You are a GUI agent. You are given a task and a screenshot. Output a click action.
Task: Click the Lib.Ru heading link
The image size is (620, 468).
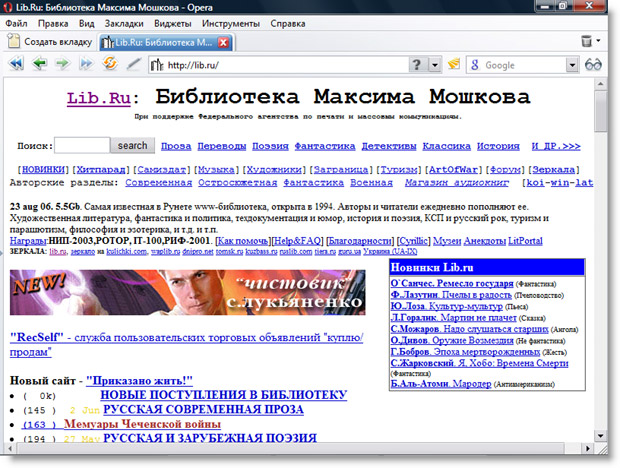click(98, 98)
